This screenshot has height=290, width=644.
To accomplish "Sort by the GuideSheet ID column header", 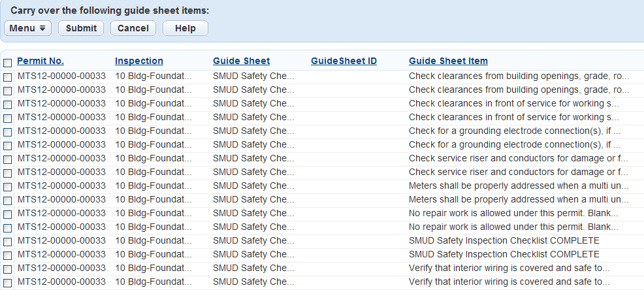I will 344,61.
